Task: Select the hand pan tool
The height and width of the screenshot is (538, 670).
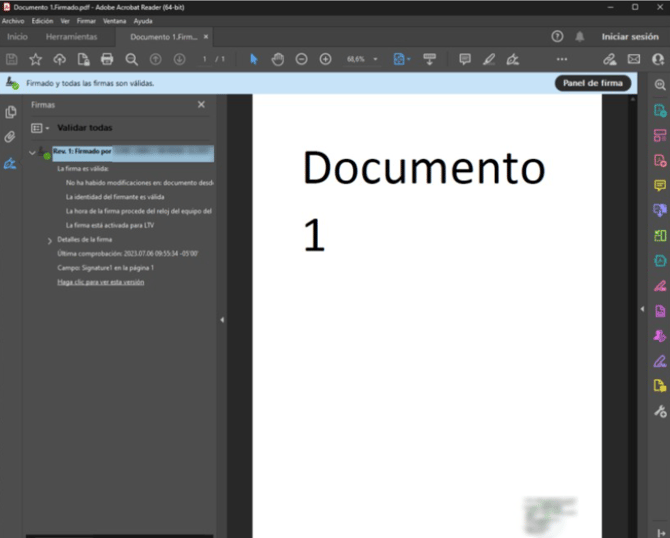Action: tap(277, 59)
